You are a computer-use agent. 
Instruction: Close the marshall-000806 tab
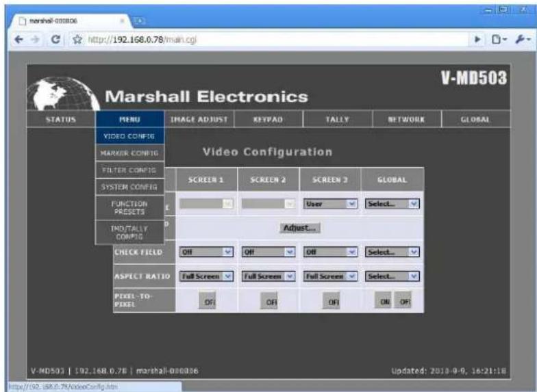click(122, 21)
